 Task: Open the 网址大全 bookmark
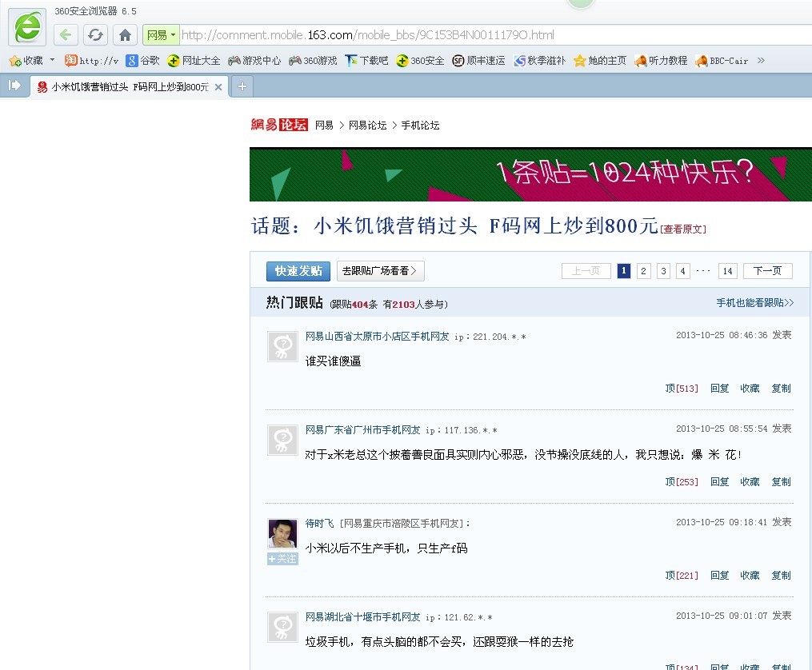click(x=194, y=61)
